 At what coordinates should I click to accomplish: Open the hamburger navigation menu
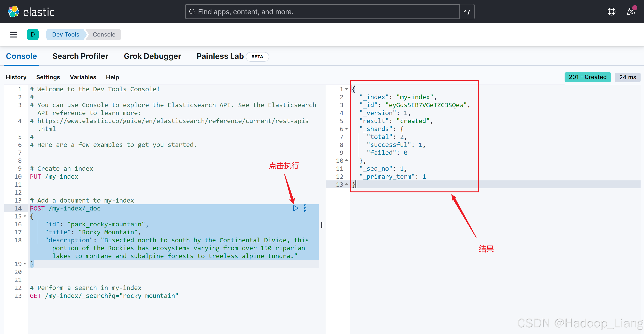pos(14,35)
